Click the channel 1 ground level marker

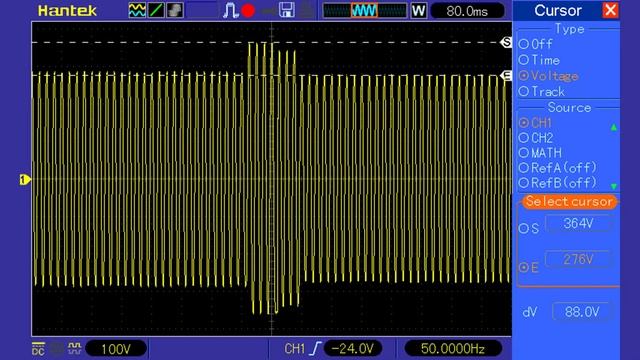point(25,180)
